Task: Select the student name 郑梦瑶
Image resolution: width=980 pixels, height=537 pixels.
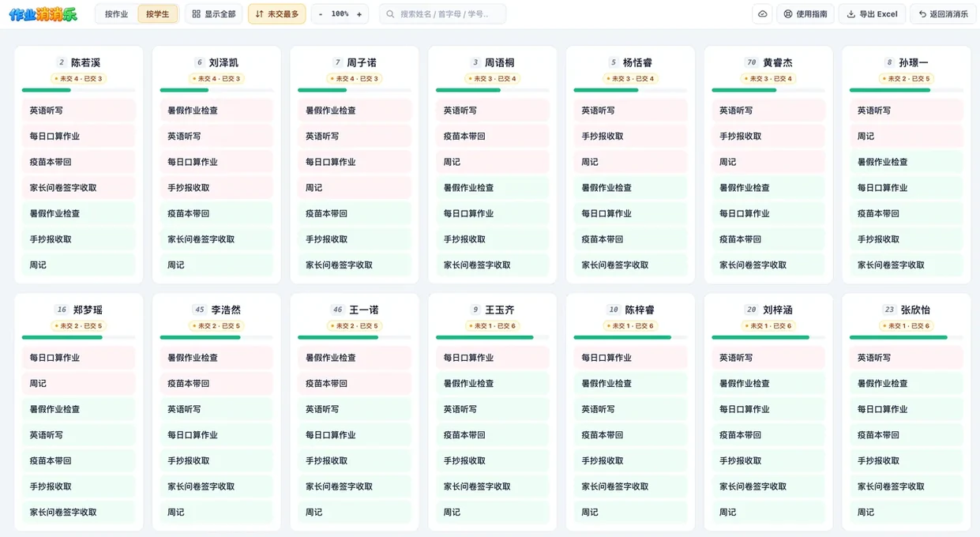Action: [88, 310]
